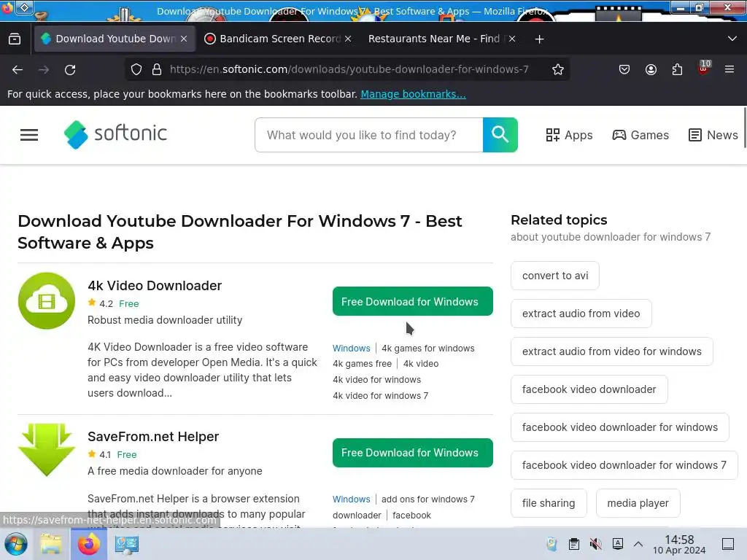Click the SaveFrom.net Helper arrow icon
747x560 pixels.
point(46,449)
